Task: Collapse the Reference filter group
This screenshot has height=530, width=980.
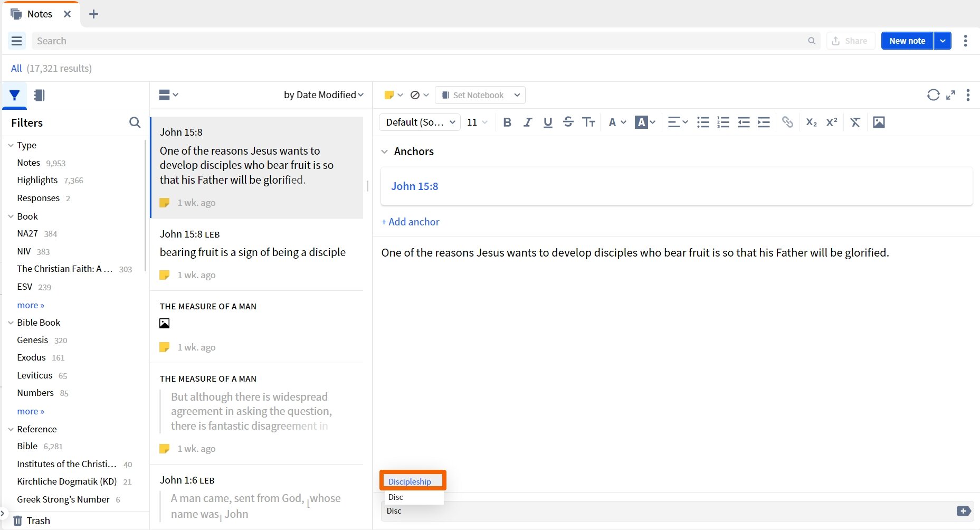Action: click(11, 429)
